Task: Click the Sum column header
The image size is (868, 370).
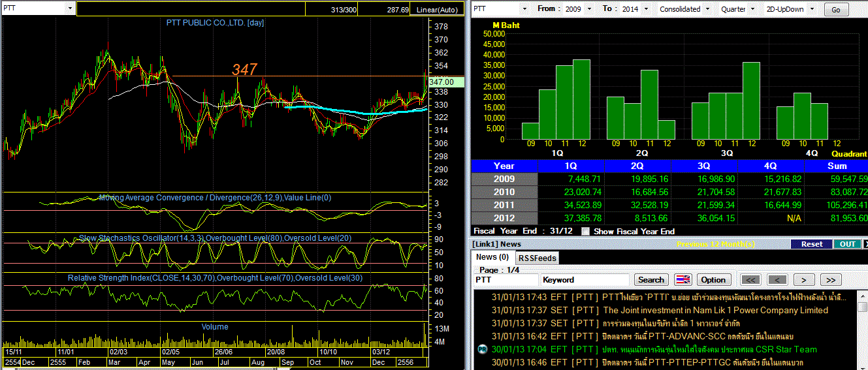Action: coord(836,166)
